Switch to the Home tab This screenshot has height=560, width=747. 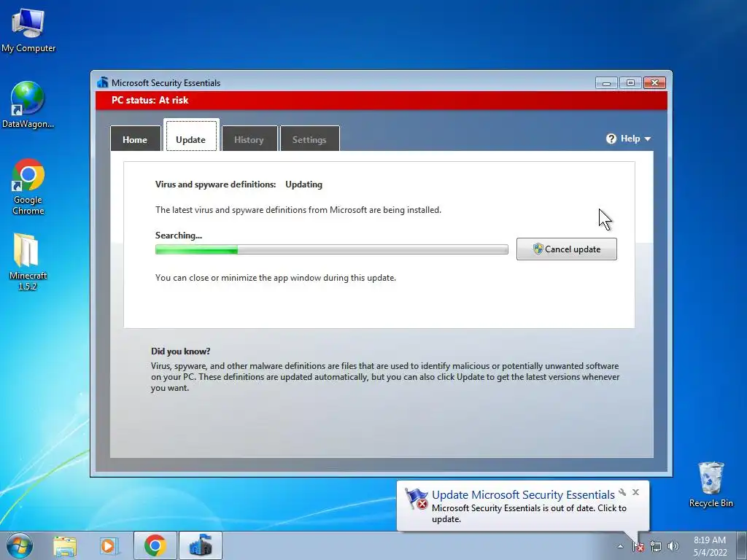(x=135, y=139)
